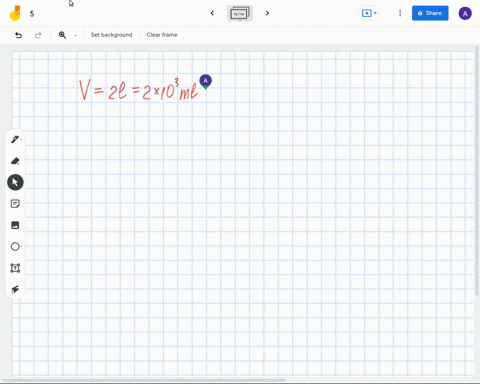Screen dimensions: 480x384
Task: Click Set background
Action: tap(112, 35)
